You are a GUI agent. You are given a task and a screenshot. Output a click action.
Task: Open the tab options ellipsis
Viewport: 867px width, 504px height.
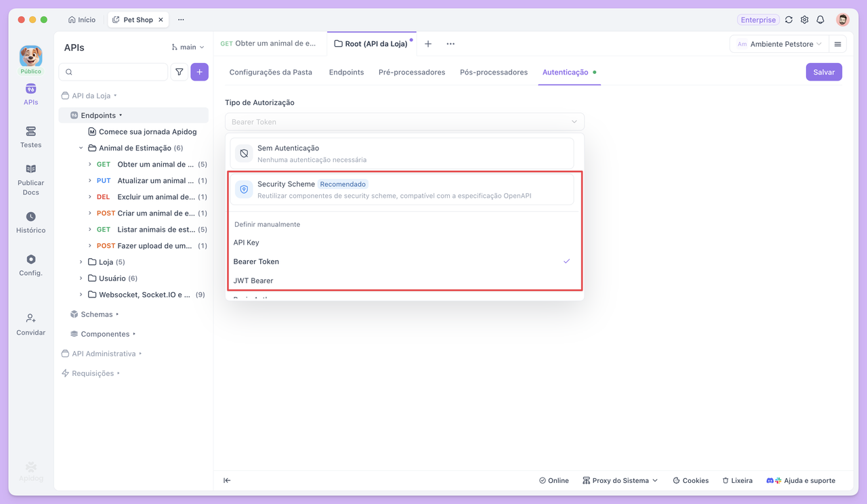pos(450,44)
